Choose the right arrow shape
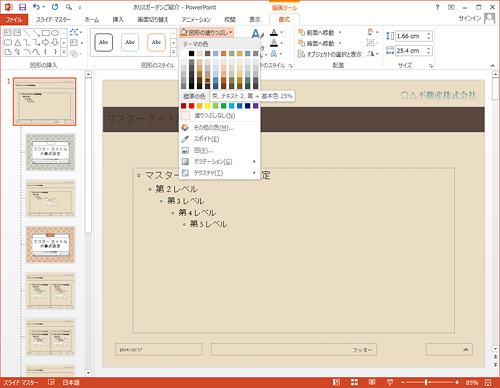 [x=46, y=42]
